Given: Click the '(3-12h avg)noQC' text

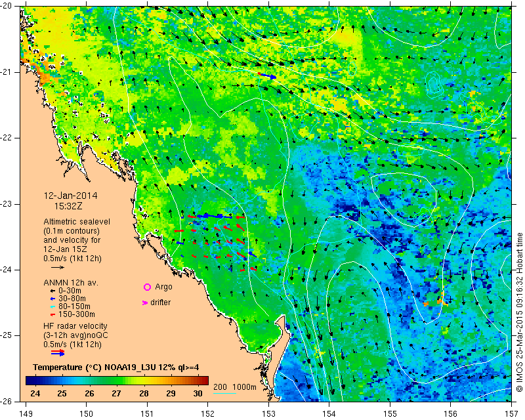Looking at the screenshot, I should (75, 335).
